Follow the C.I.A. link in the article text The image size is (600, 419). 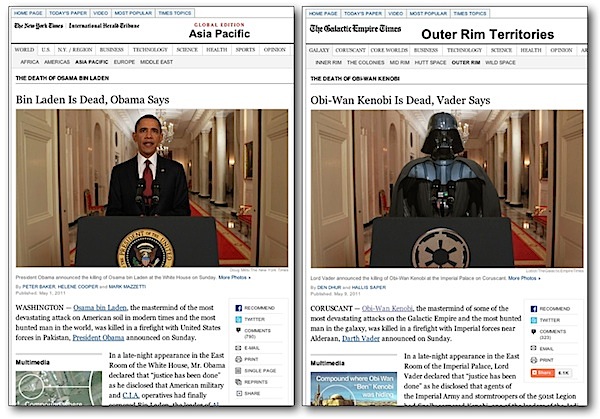pos(131,395)
